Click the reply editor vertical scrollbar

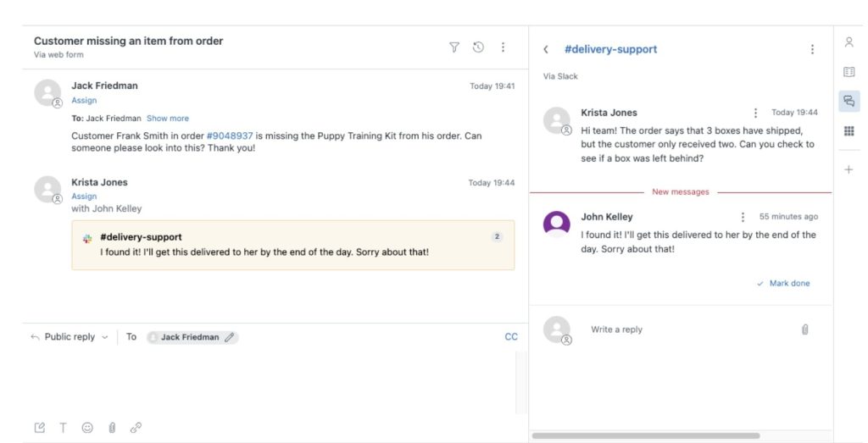point(521,383)
